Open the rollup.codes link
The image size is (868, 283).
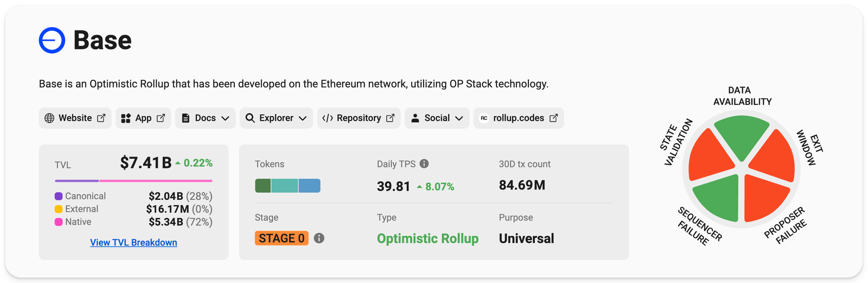point(519,118)
